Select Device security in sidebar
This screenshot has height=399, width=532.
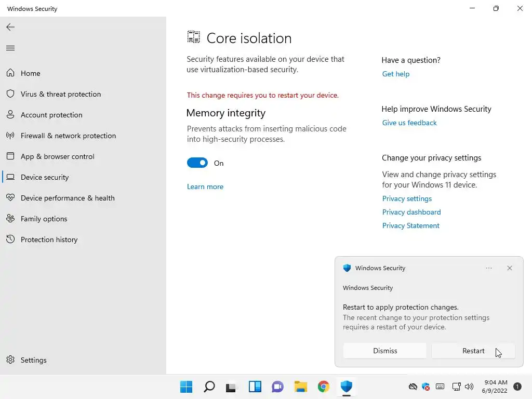click(x=45, y=177)
